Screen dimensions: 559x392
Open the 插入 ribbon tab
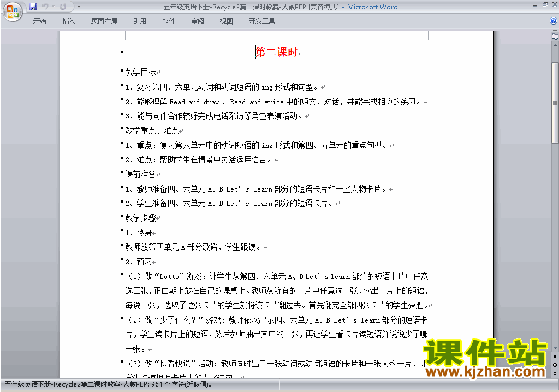tap(68, 21)
